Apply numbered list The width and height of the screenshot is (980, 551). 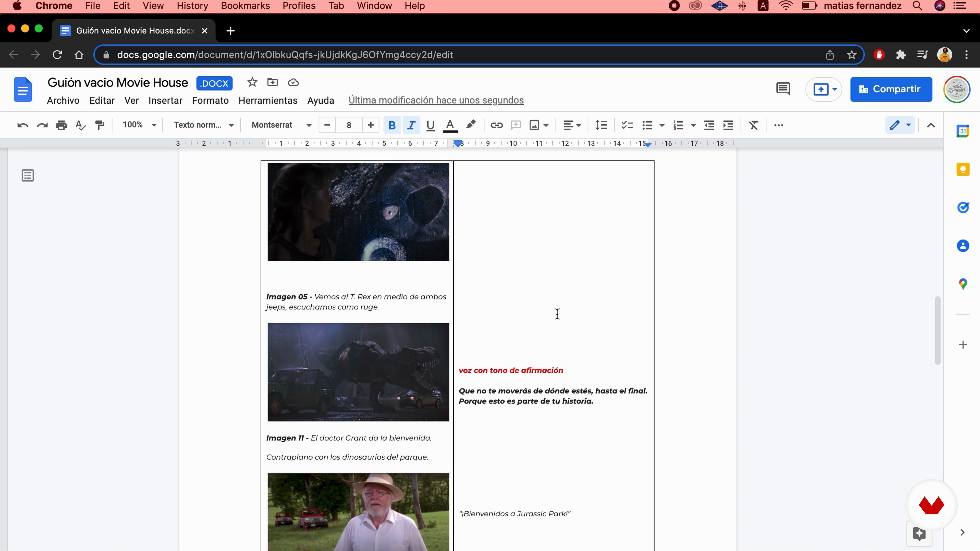(678, 125)
